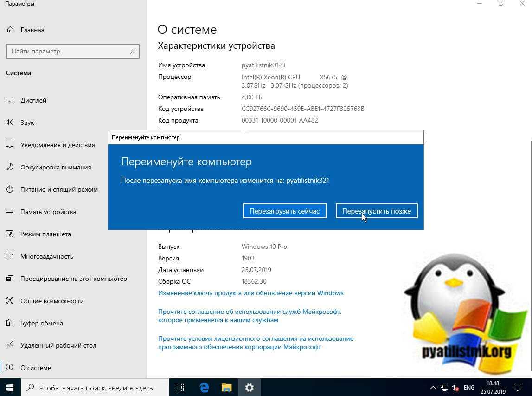Click the version value 1903
The width and height of the screenshot is (532, 396).
(x=248, y=258)
